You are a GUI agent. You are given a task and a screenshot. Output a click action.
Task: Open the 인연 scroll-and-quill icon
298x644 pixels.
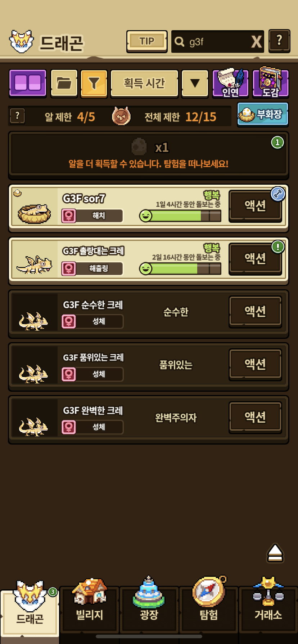pos(230,83)
